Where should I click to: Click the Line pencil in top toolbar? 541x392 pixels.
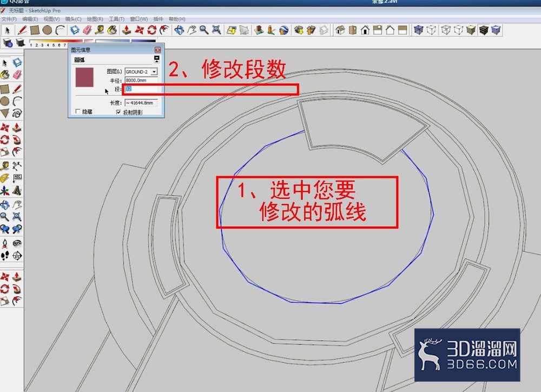click(22, 30)
